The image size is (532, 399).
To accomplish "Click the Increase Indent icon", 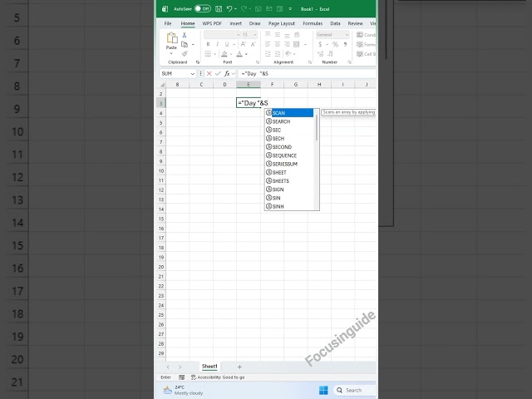I will coord(277,53).
